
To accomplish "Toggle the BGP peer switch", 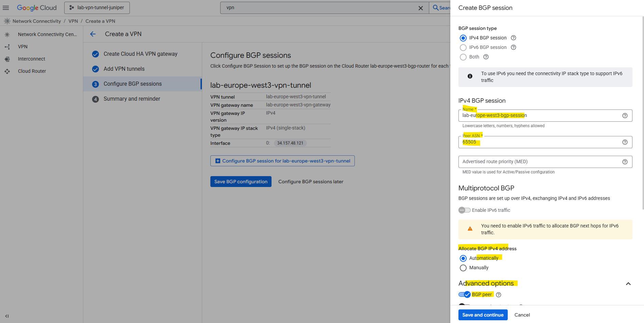I will pos(464,294).
